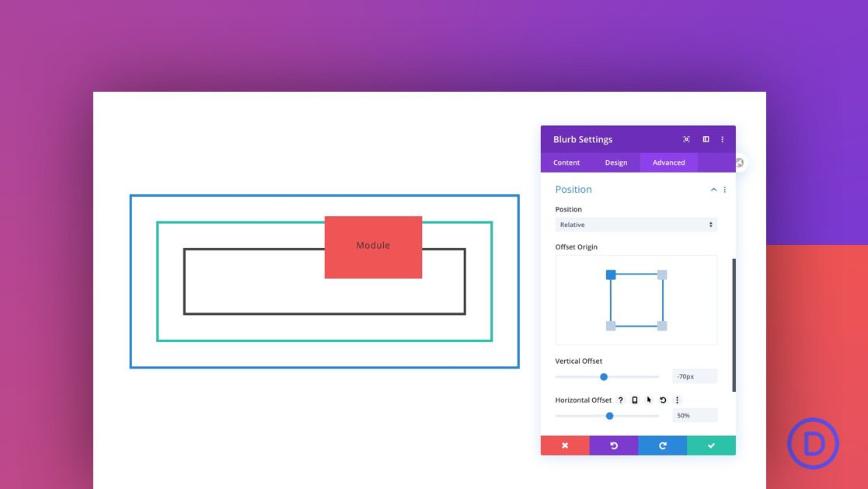
Task: Click the Divi logo in bottom right corner
Action: pyautogui.click(x=813, y=443)
